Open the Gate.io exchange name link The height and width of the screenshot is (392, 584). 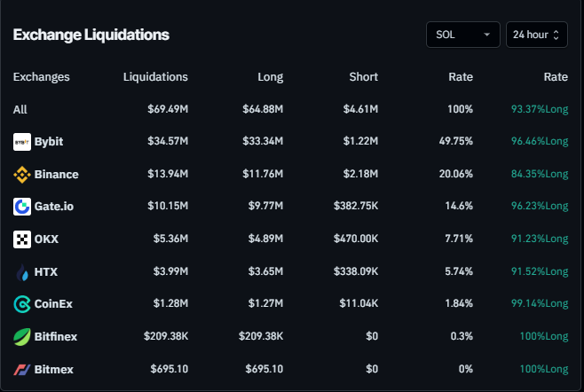(54, 207)
